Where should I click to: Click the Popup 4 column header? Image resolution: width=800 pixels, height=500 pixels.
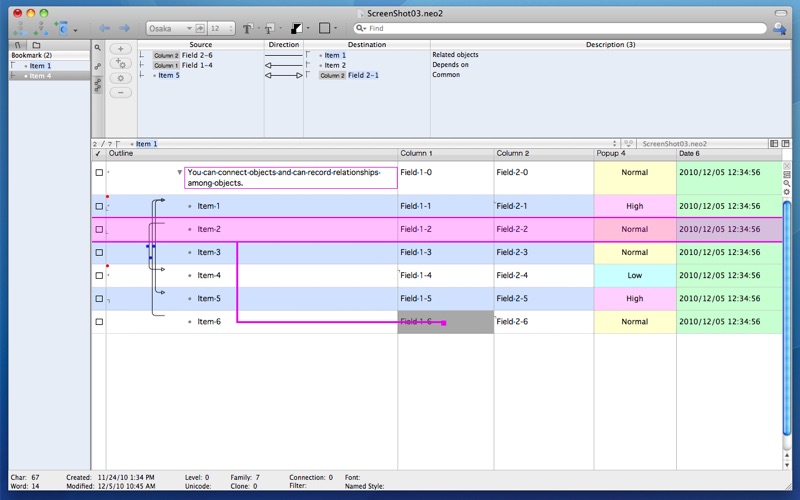click(x=634, y=154)
